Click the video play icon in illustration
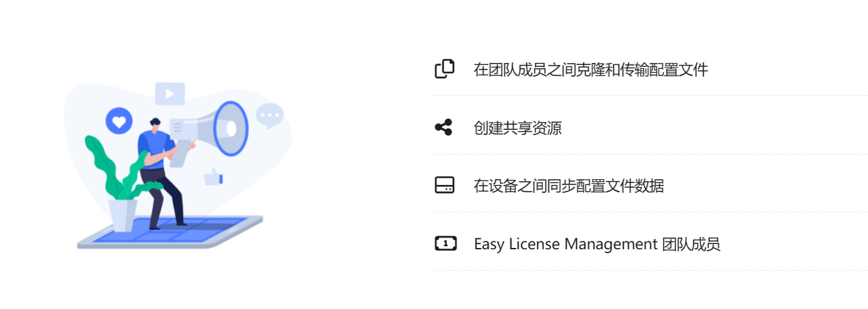The width and height of the screenshot is (868, 309). [x=170, y=93]
